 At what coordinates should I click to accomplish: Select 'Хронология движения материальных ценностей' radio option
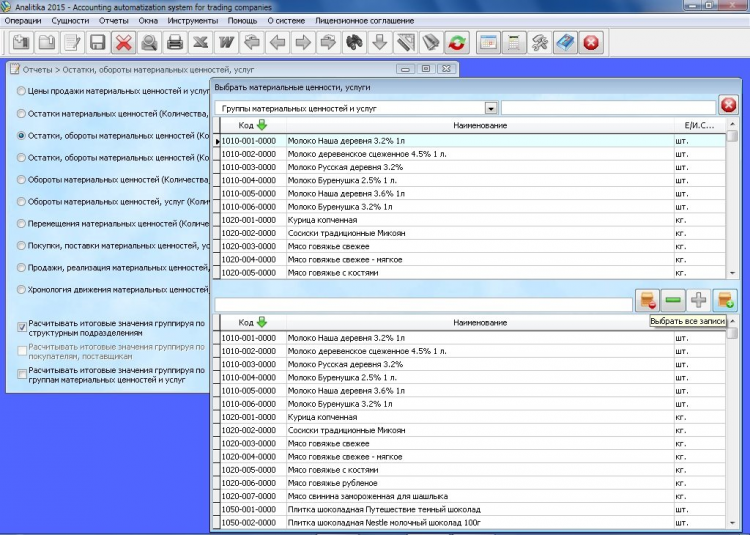[22, 290]
